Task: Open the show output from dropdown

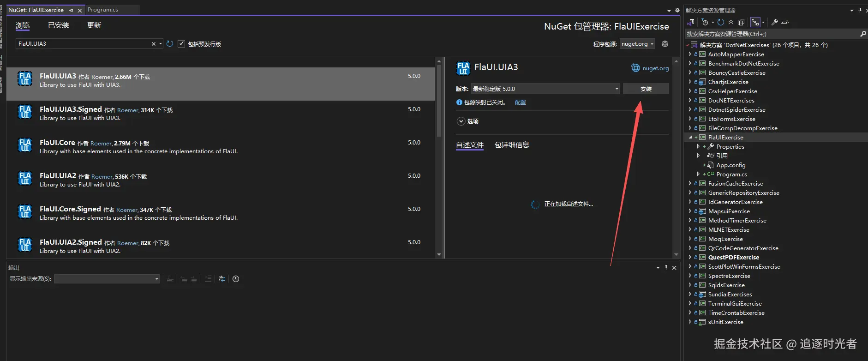Action: pos(107,279)
